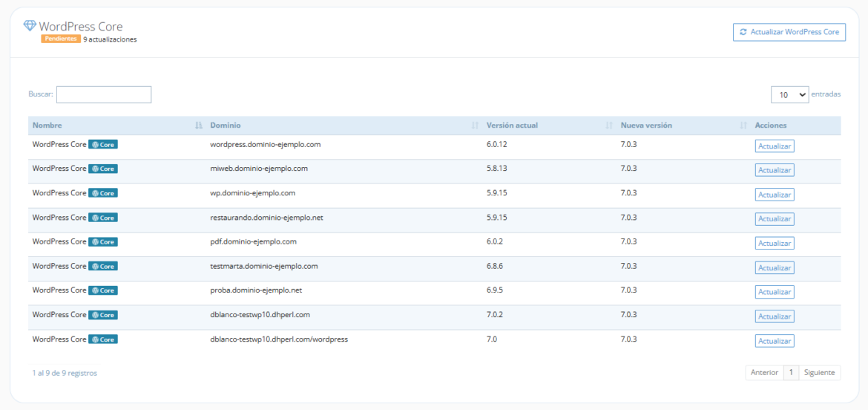Sort table by Nueva versión column
The width and height of the screenshot is (868, 410).
click(x=683, y=126)
